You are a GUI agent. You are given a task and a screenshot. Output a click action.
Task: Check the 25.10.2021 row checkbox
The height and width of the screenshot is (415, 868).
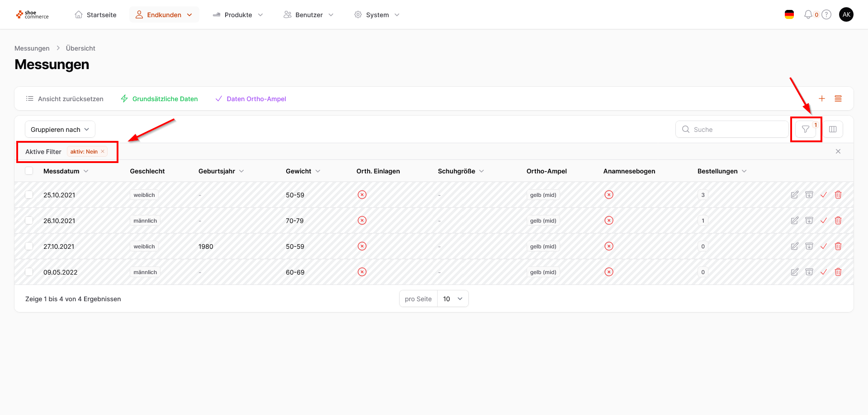29,195
